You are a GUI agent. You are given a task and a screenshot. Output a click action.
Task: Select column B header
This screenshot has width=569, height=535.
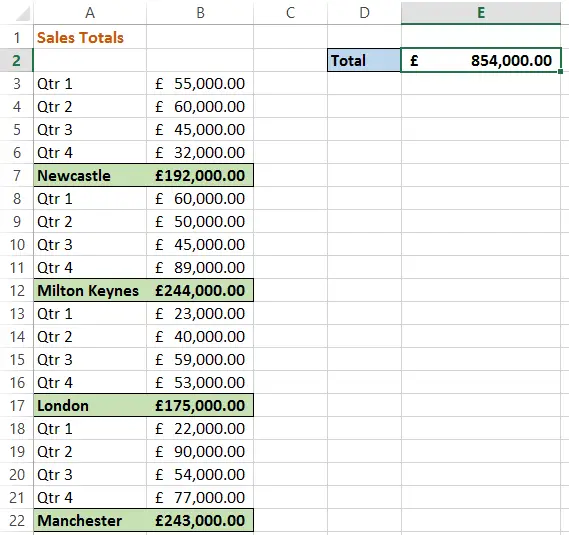coord(200,13)
